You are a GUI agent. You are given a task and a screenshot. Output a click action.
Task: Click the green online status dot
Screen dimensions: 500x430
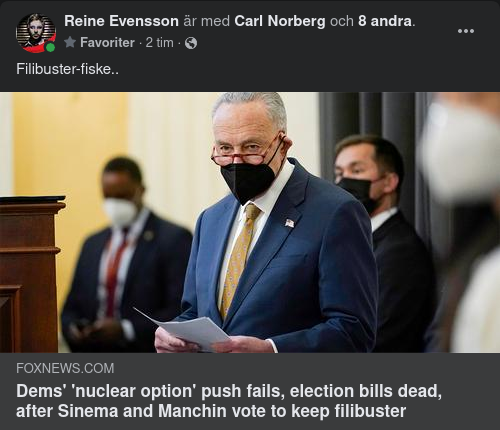coord(50,48)
